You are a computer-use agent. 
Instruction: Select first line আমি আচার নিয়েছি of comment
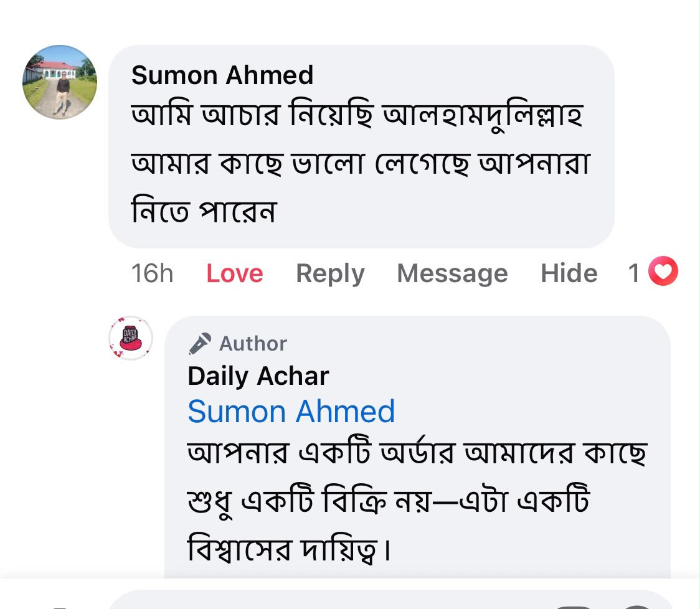(x=357, y=115)
